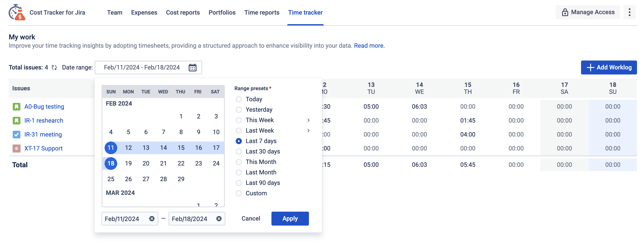Pick February 11 in the calendar
Viewport: 644px width, 243px height.
click(111, 148)
